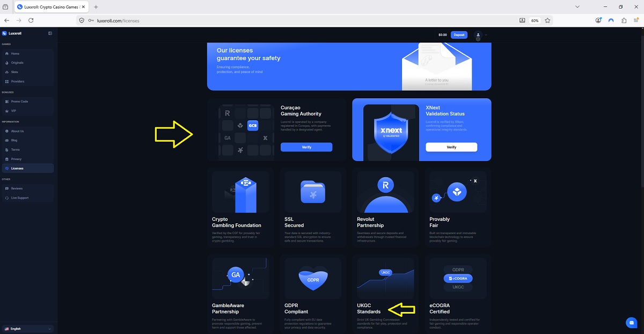Open Firefox account icon

[598, 20]
